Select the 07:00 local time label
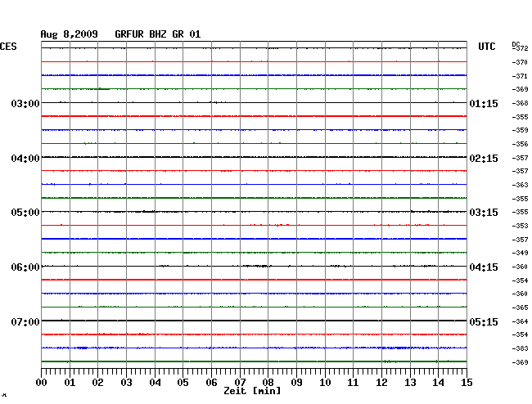The height and width of the screenshot is (404, 532). [25, 321]
